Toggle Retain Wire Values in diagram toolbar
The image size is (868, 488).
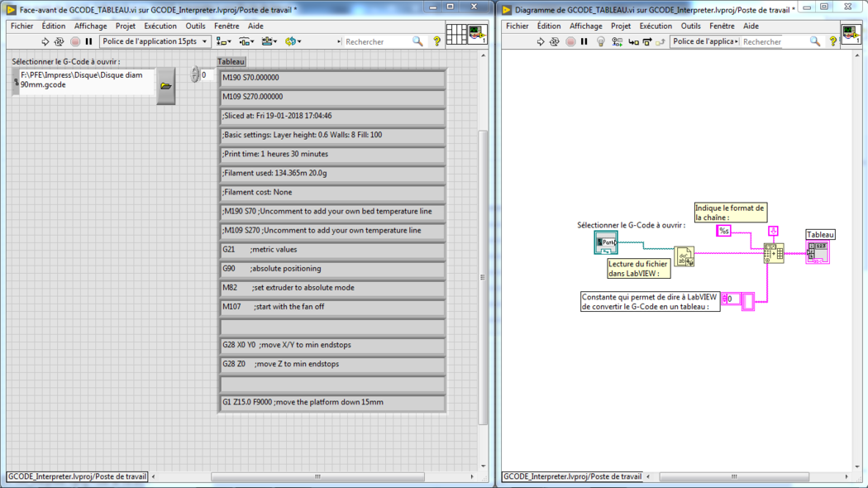[617, 41]
